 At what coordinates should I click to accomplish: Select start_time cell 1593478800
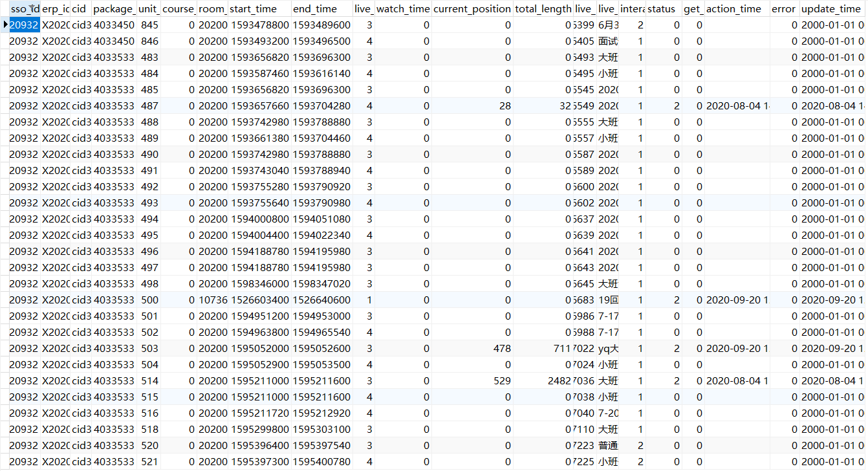(259, 25)
